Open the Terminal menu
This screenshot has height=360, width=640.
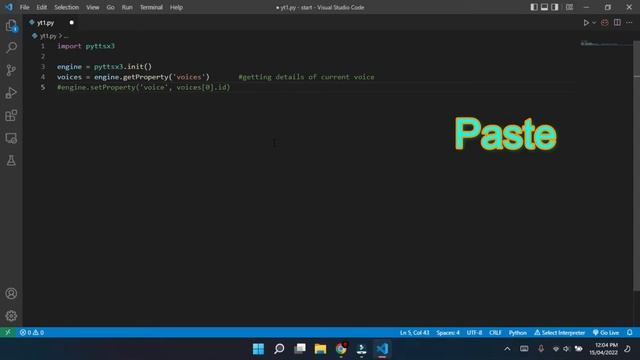tap(151, 7)
